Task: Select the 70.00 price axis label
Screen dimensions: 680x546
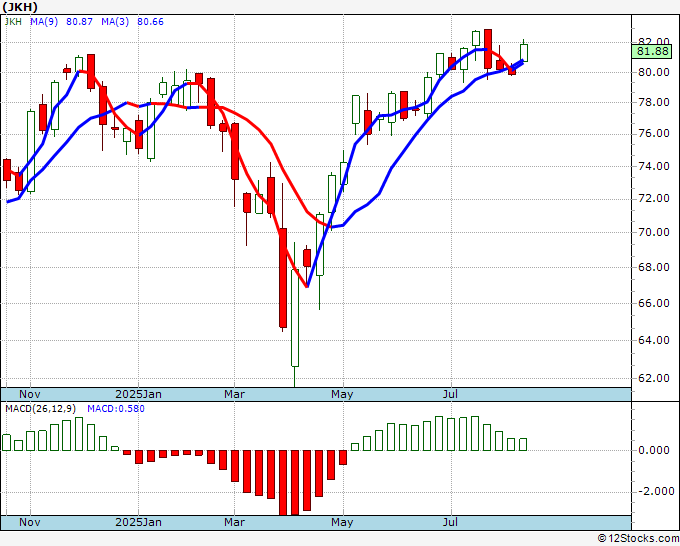Action: pos(654,232)
